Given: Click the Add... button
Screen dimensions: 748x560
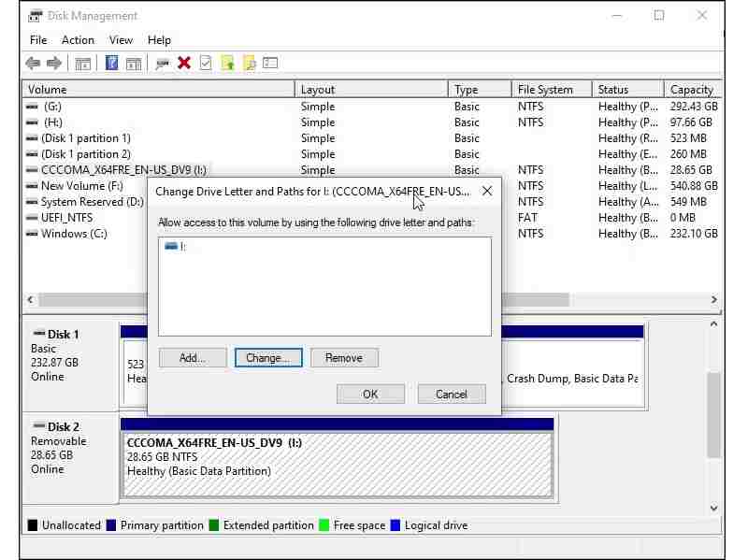Looking at the screenshot, I should [193, 358].
